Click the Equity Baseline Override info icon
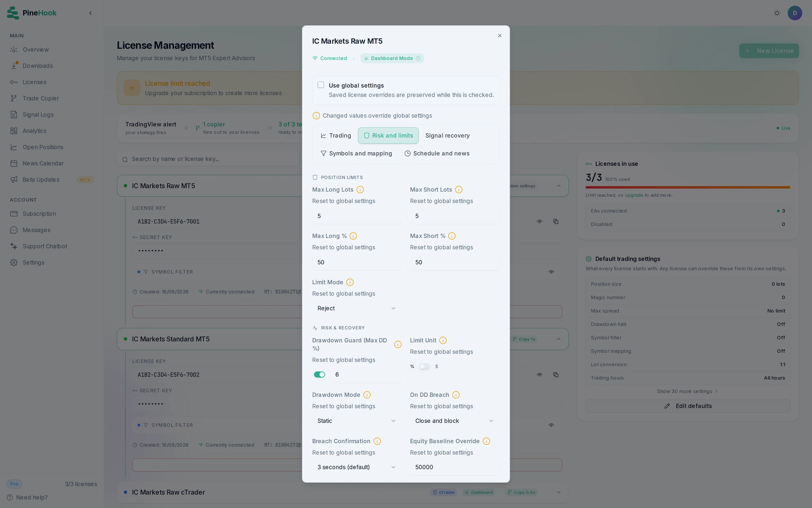 click(486, 441)
